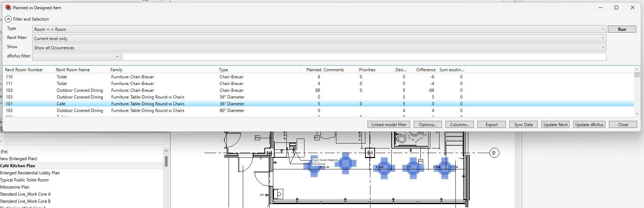
Task: Open the Type dropdown showing Room <-> Room
Action: [319, 29]
